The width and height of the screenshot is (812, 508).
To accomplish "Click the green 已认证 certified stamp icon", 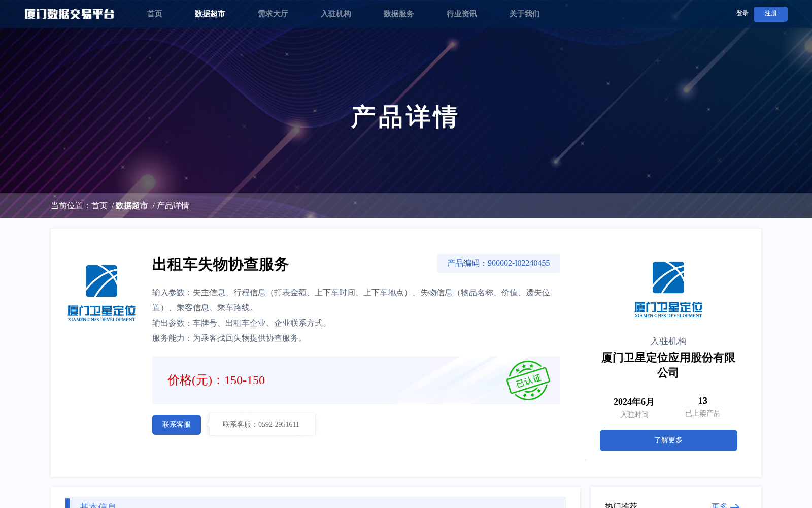I will tap(528, 380).
